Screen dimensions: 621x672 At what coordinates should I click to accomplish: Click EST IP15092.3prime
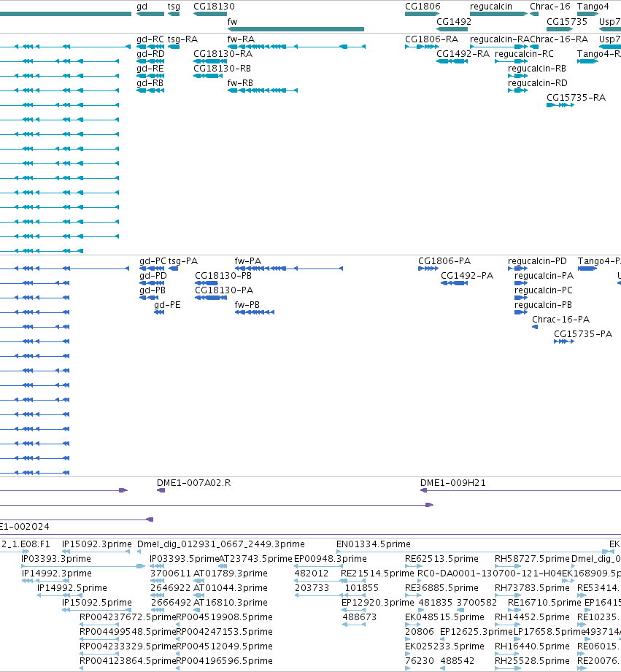point(96,552)
